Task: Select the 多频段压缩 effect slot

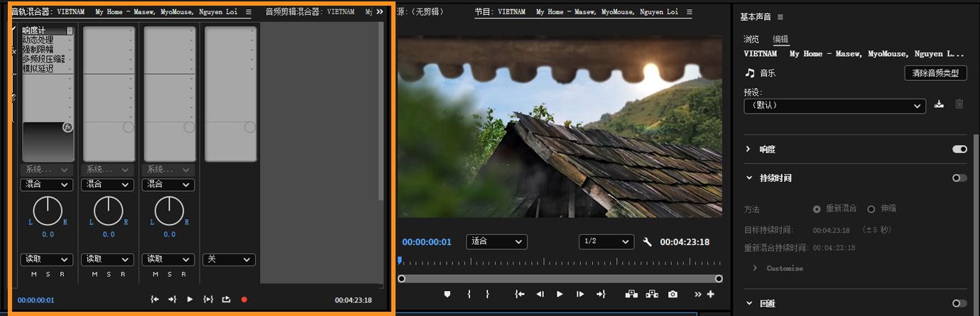Action: 47,60
